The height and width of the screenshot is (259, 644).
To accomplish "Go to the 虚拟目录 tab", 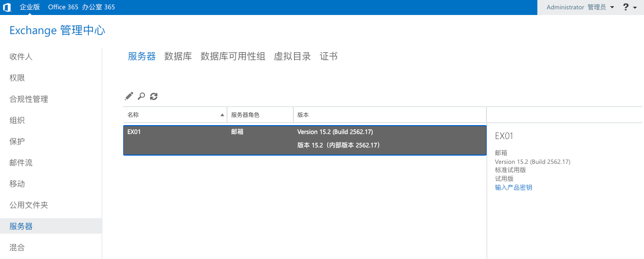I will (x=292, y=56).
